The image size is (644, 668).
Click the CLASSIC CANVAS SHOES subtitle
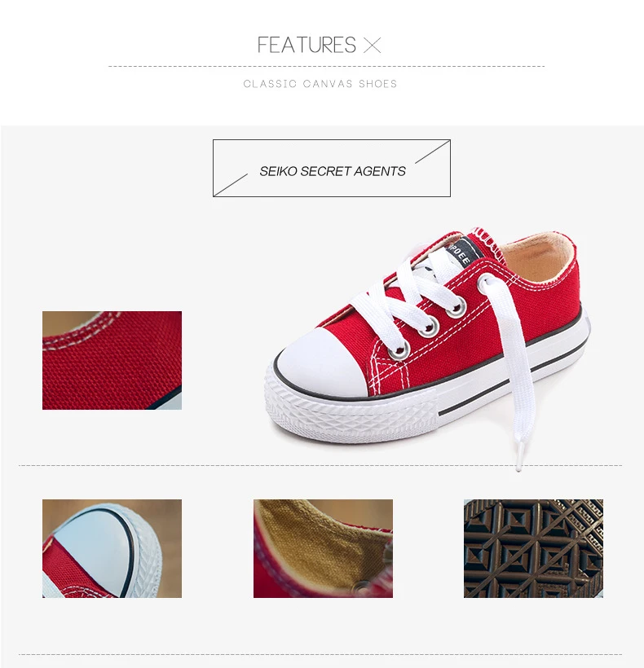(x=320, y=83)
